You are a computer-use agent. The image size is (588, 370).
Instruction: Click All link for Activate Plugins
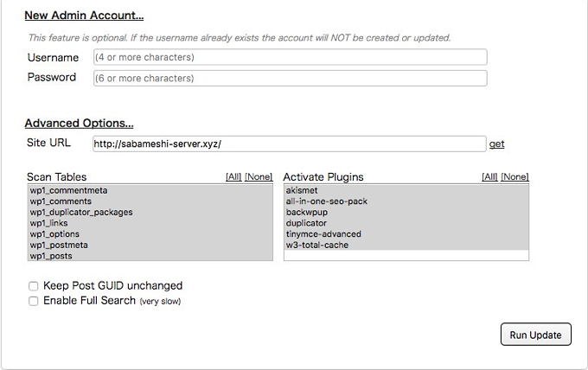489,177
